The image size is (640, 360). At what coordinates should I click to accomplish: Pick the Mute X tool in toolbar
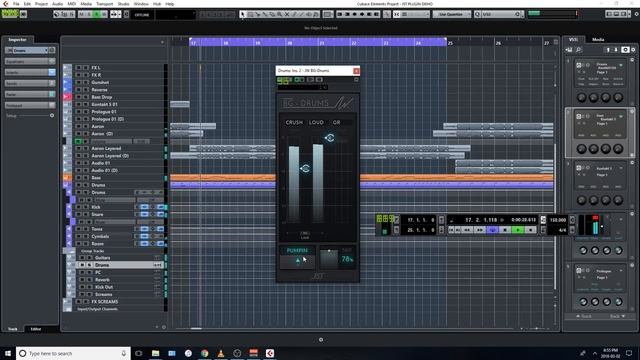(x=287, y=14)
